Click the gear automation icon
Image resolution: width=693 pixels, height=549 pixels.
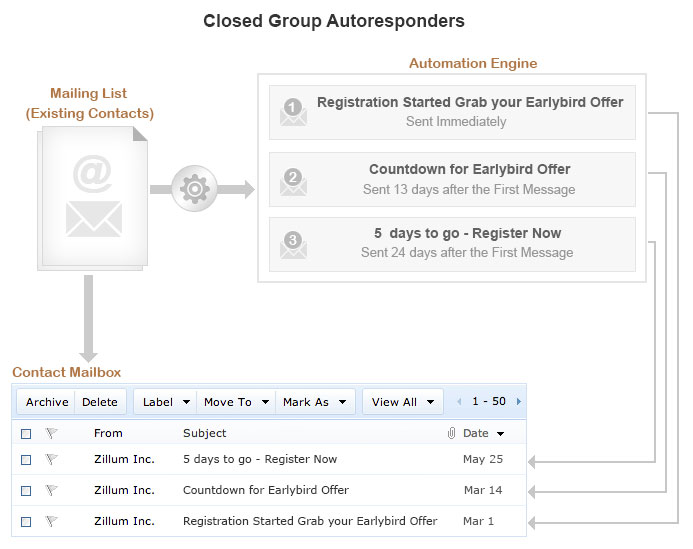coord(194,189)
